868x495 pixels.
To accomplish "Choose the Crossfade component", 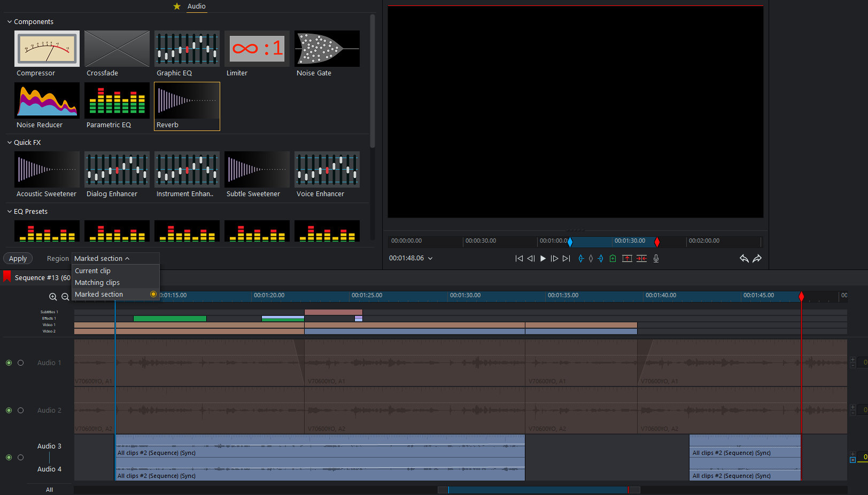I will (x=117, y=54).
